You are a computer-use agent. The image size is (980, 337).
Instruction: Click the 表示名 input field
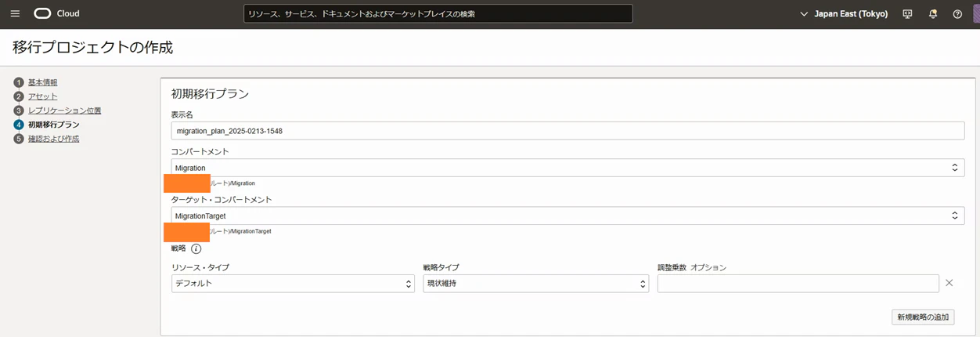coord(567,131)
